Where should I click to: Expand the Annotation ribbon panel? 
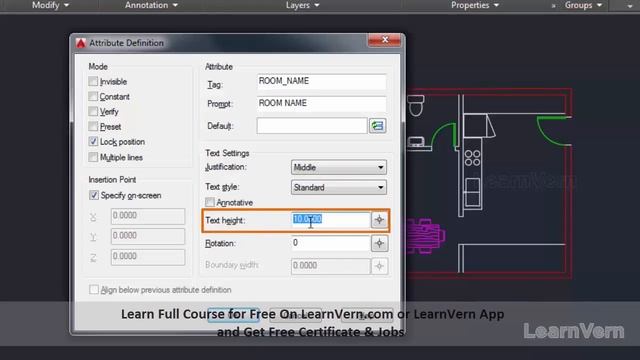(x=151, y=5)
